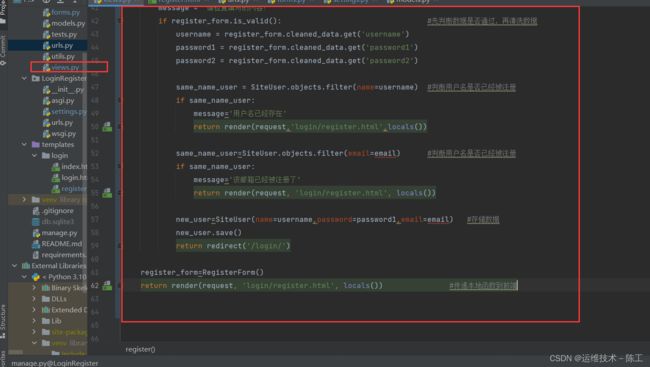Expand the DLLs folder
This screenshot has width=650, height=367.
coord(34,299)
